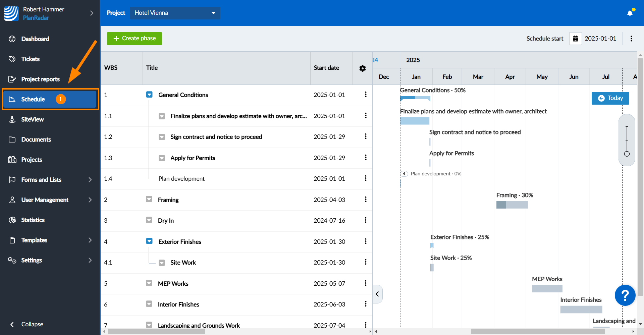
Task: Click the timeline zoom slider handle
Action: pyautogui.click(x=627, y=154)
